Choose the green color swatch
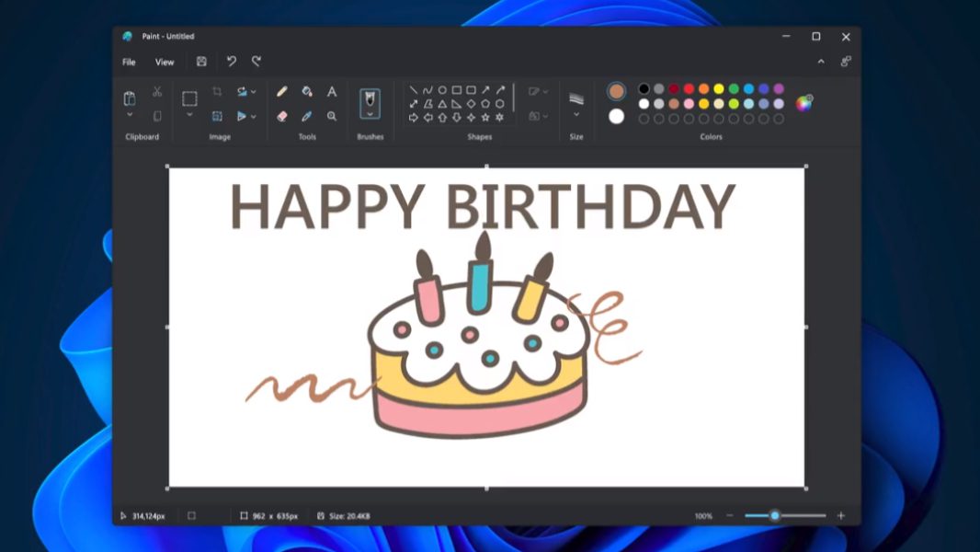This screenshot has height=552, width=980. tap(734, 88)
